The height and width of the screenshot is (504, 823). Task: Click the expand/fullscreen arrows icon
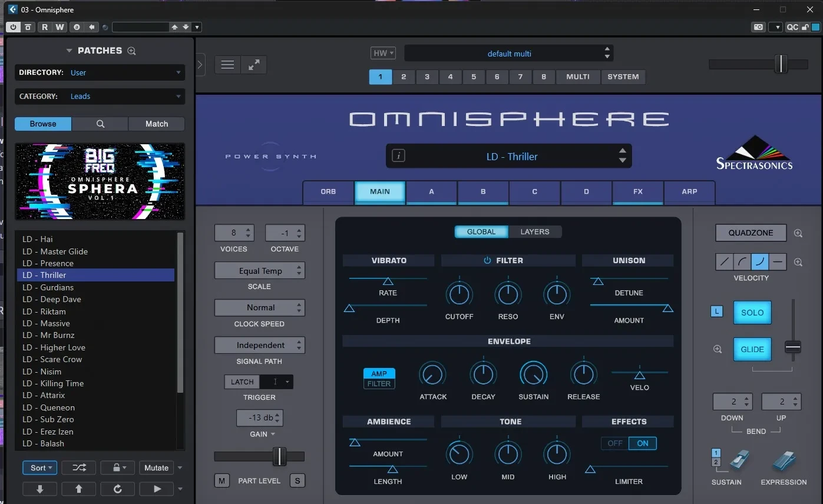point(254,65)
